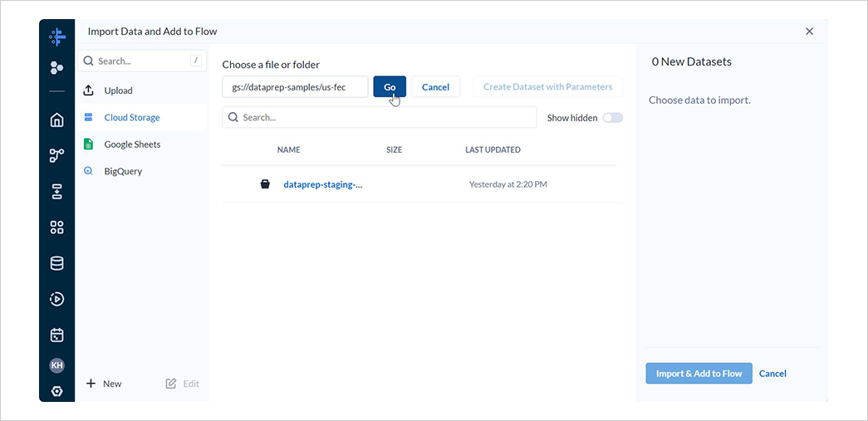Click New to add a connection
868x421 pixels.
(104, 384)
